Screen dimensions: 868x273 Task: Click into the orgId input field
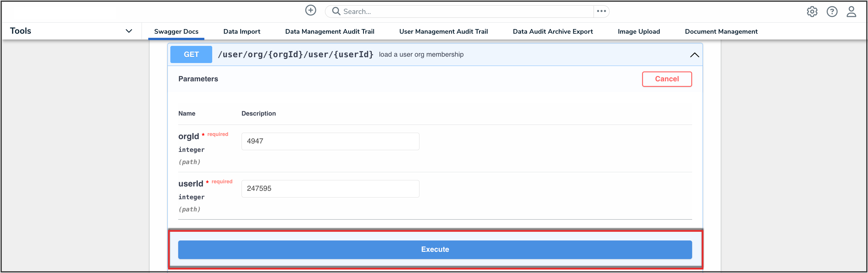pyautogui.click(x=330, y=141)
